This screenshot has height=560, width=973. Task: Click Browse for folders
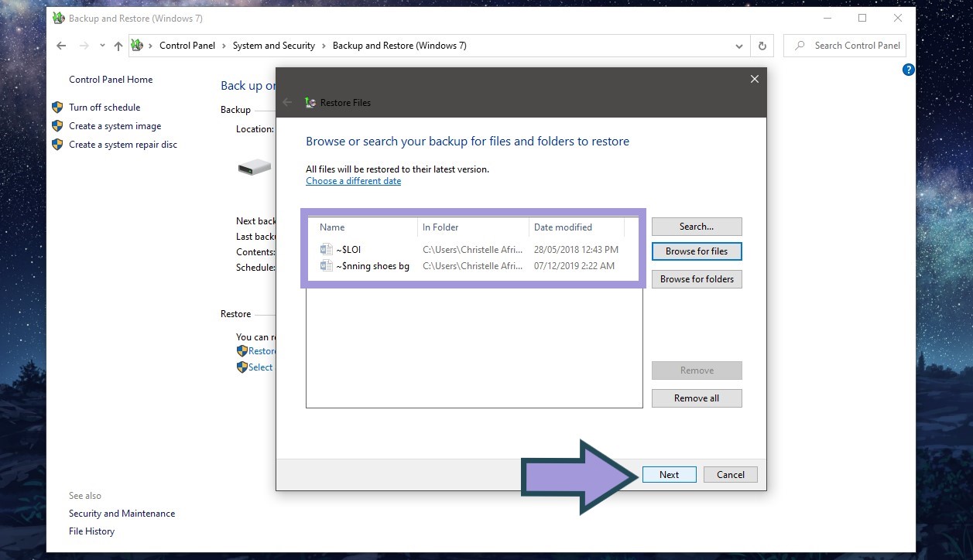[x=697, y=279]
